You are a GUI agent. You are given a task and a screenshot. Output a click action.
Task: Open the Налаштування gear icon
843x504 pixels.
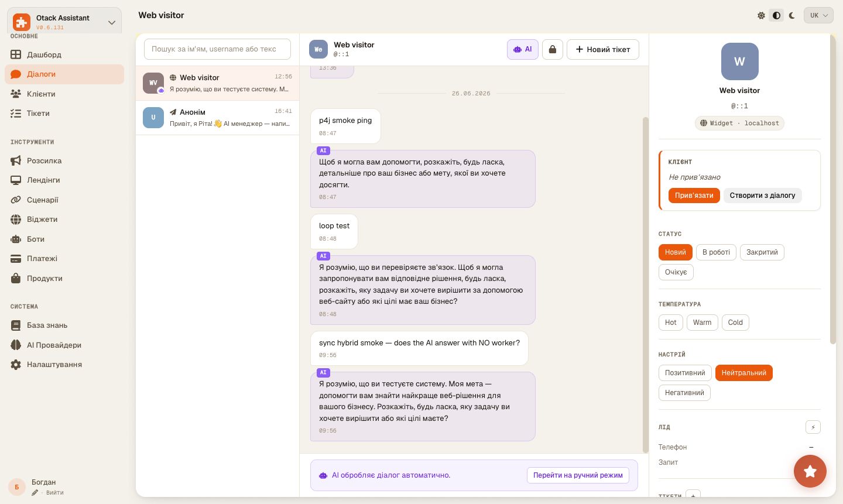point(16,365)
